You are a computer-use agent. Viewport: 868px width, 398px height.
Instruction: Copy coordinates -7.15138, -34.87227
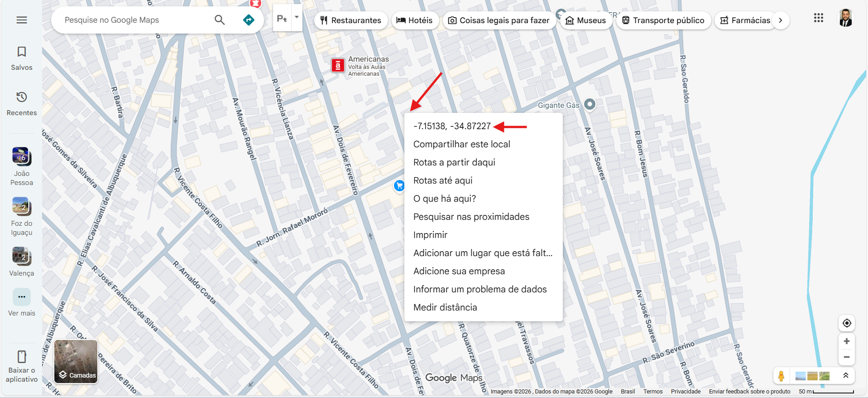point(452,126)
